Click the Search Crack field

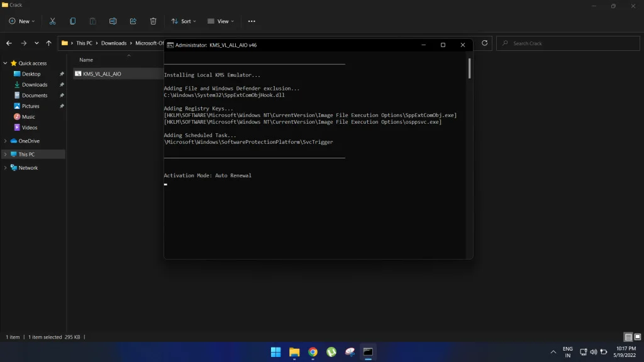[x=568, y=43]
